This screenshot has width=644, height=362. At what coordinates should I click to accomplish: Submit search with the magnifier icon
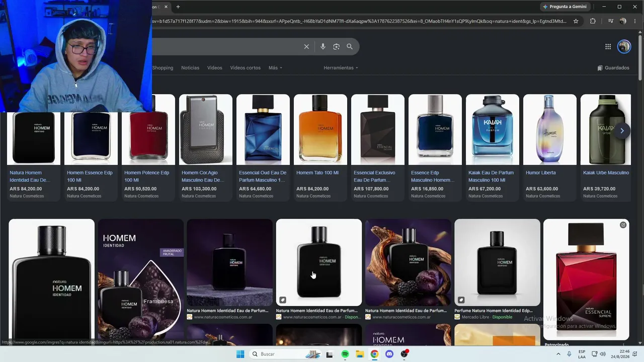click(x=350, y=47)
